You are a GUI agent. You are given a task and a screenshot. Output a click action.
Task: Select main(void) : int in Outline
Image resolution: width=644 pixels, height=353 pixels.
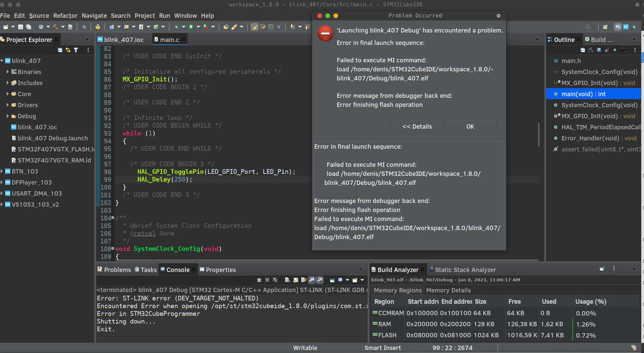593,94
